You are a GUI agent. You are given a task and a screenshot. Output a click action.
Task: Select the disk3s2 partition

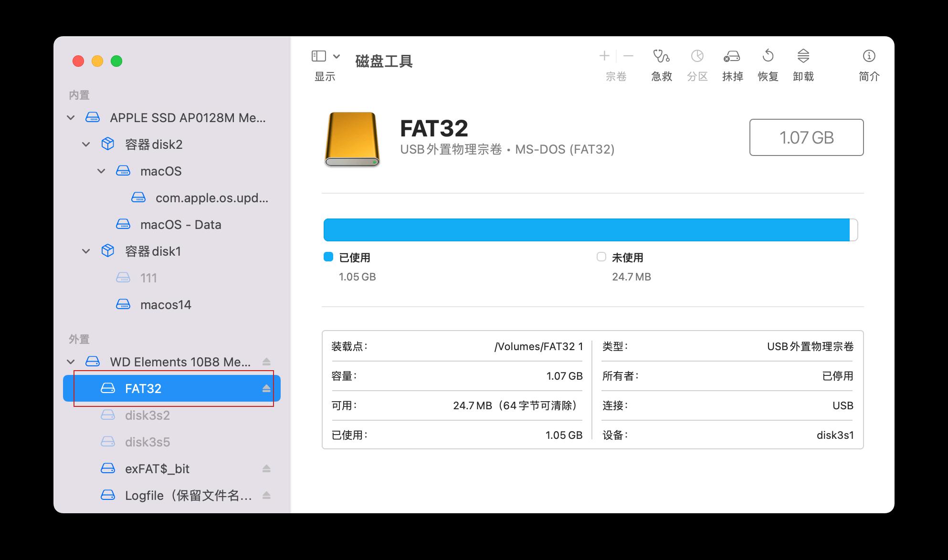point(172,415)
